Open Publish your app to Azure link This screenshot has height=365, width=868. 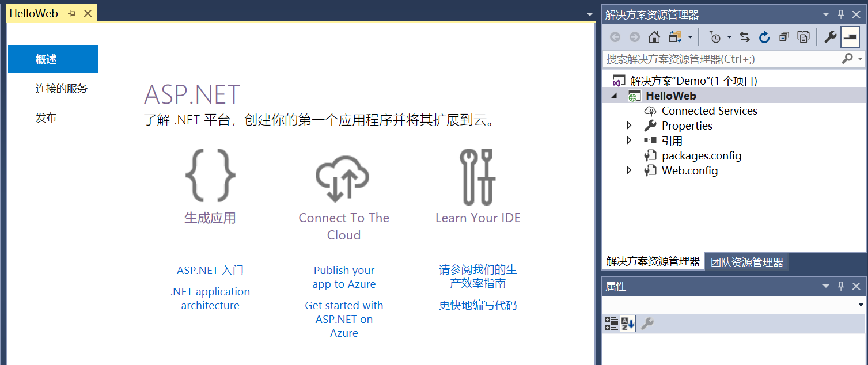point(344,277)
